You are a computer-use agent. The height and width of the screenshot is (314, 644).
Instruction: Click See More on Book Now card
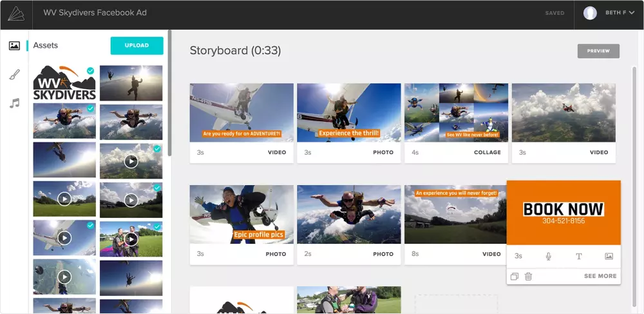point(600,276)
